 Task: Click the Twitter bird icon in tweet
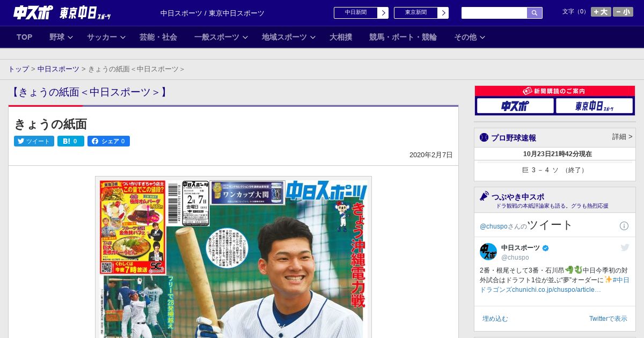625,247
